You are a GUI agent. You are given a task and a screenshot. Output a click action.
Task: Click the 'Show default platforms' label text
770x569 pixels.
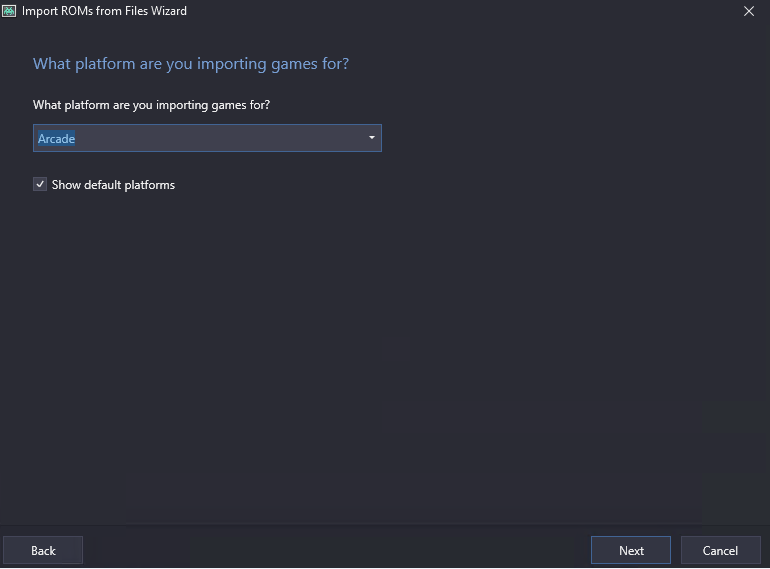[113, 185]
